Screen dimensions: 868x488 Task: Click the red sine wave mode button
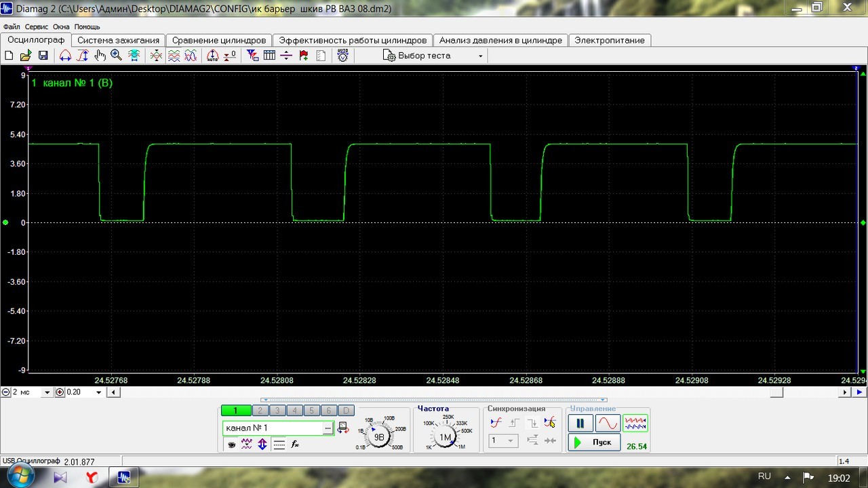point(608,424)
